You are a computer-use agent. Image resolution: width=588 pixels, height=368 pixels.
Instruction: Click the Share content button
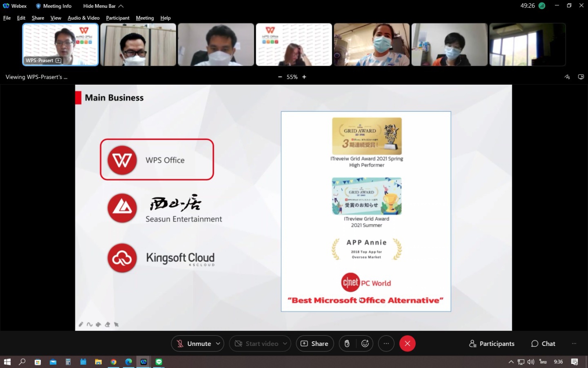pyautogui.click(x=315, y=344)
